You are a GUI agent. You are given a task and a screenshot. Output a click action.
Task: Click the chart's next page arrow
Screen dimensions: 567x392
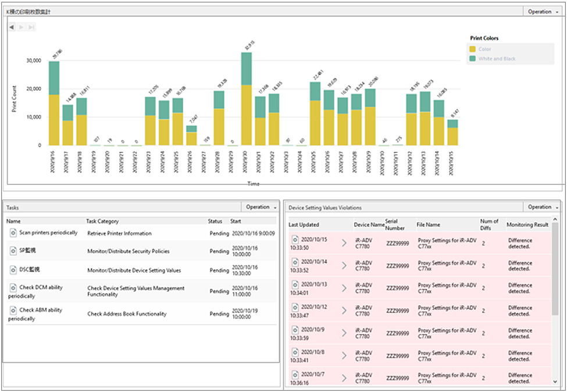(22, 27)
